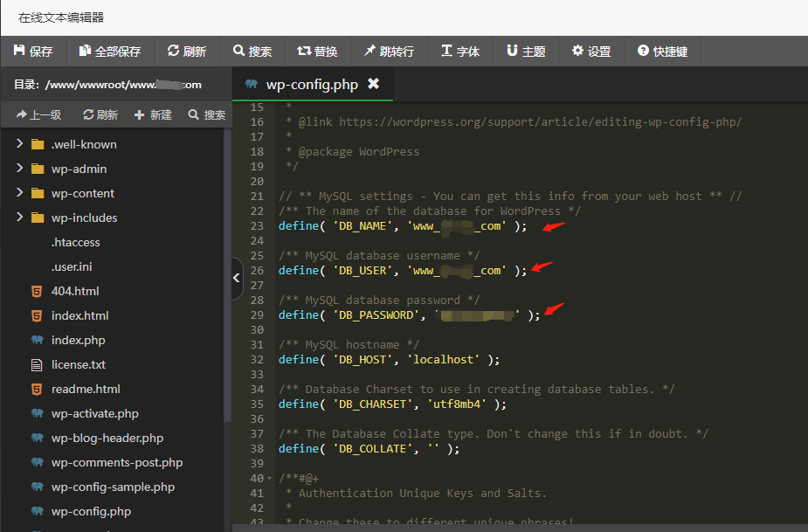Create new item with 新建 button
808x532 pixels.
coord(153,114)
